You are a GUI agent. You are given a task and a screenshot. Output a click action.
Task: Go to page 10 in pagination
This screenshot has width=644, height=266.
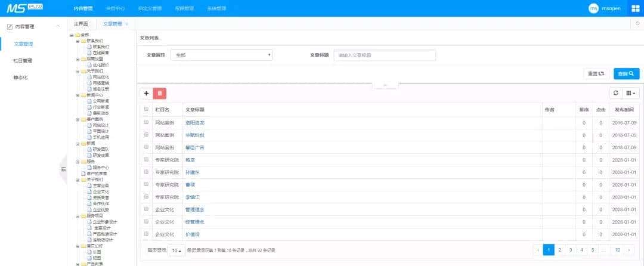pos(617,249)
